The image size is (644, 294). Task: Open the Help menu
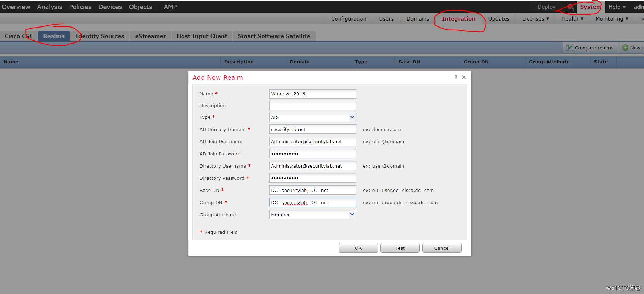(617, 7)
